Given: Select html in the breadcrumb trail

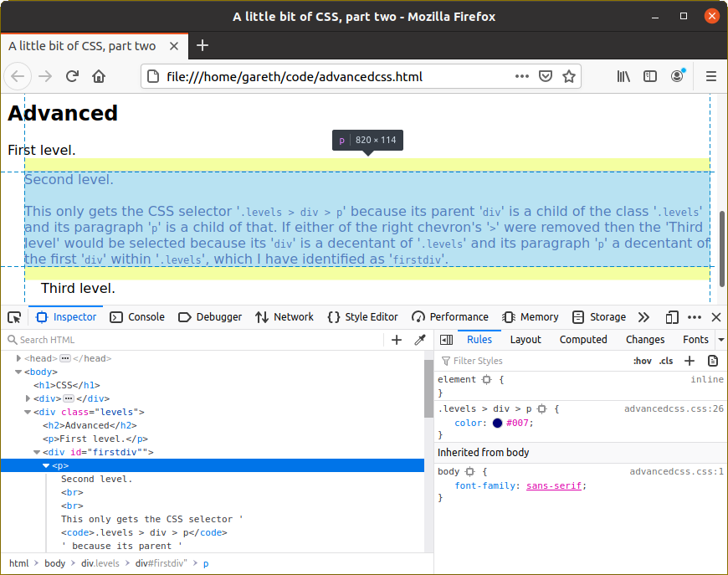Looking at the screenshot, I should [x=19, y=563].
